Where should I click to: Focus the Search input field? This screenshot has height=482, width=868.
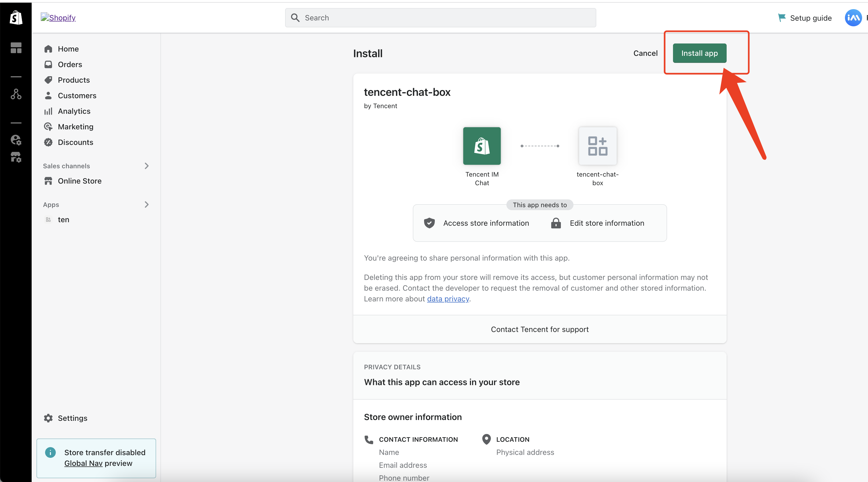(440, 18)
